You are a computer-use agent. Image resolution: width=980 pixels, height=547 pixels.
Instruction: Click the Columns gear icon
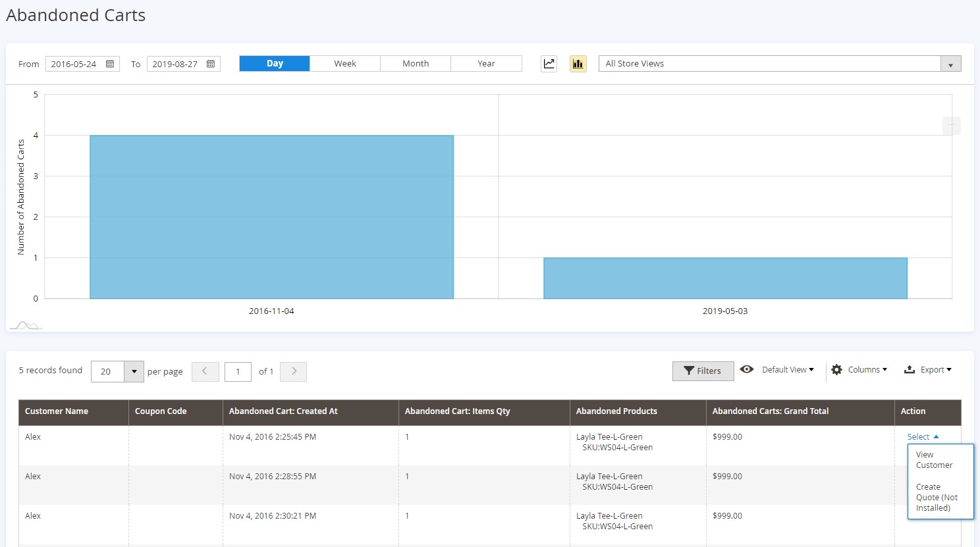pos(836,370)
